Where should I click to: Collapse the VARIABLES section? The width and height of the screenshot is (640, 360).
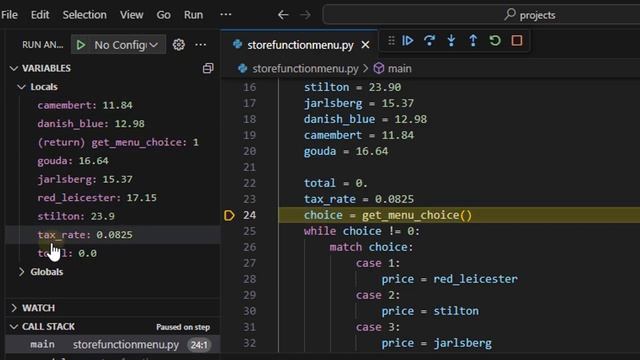14,68
